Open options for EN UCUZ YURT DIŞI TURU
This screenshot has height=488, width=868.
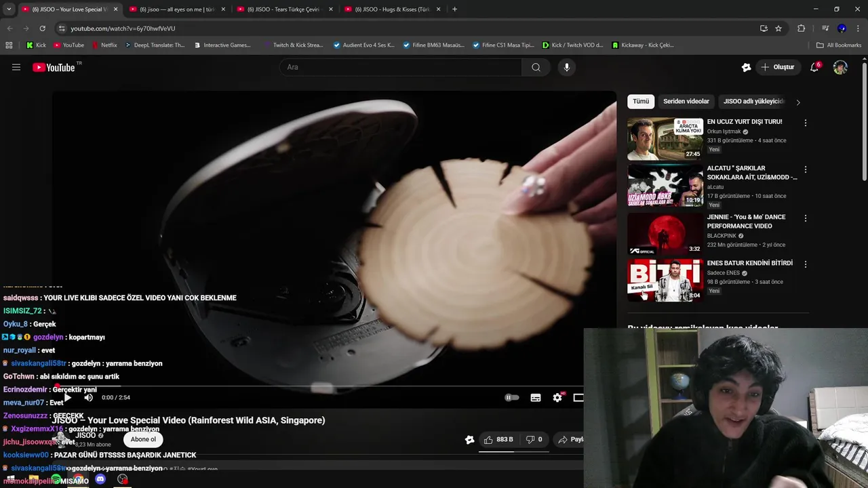(806, 123)
